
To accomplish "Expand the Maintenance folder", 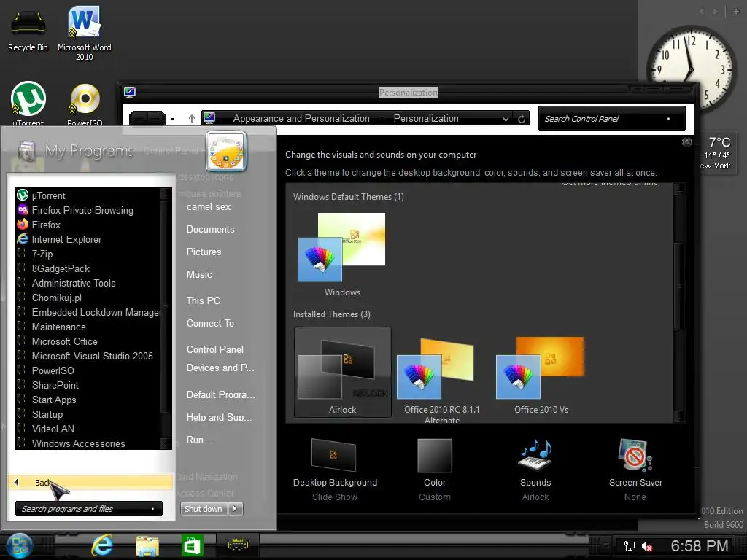I will [x=88, y=327].
